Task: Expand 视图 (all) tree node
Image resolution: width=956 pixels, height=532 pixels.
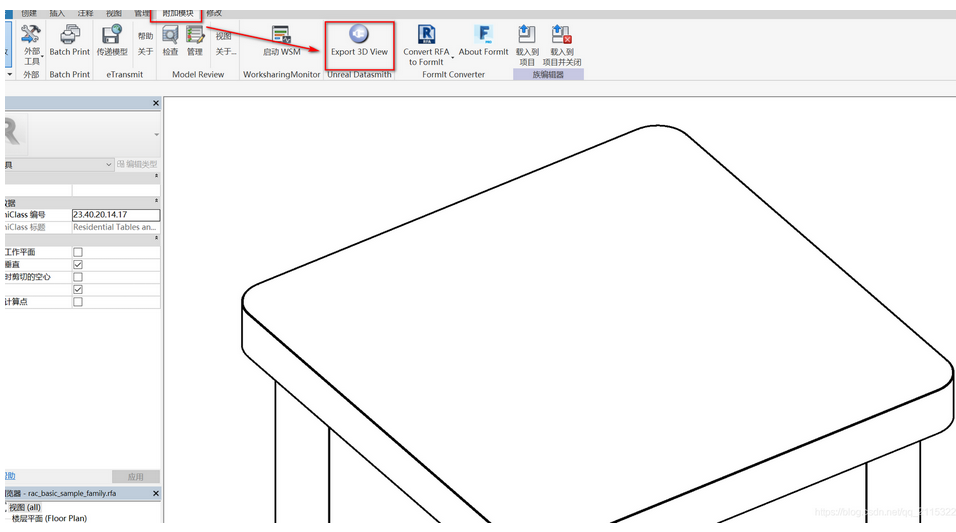Action: click(x=7, y=507)
